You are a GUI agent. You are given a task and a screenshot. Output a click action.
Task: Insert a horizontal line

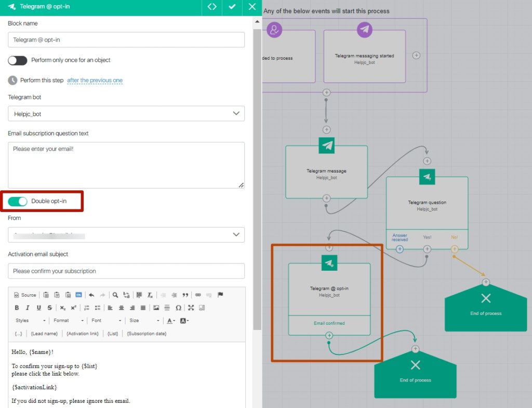[x=167, y=308]
